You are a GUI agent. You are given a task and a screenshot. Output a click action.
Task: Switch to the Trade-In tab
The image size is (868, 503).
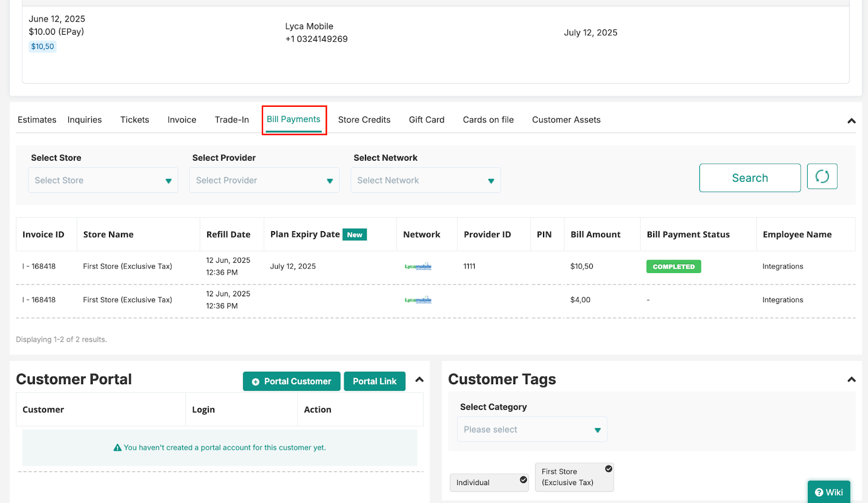[232, 120]
